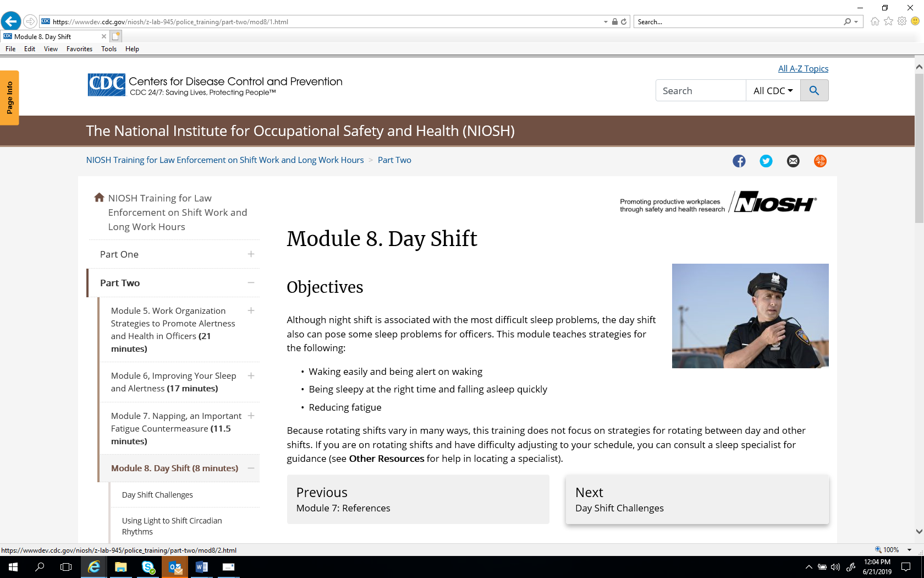This screenshot has height=578, width=924.
Task: Click the browser search magnifier icon
Action: tap(848, 22)
